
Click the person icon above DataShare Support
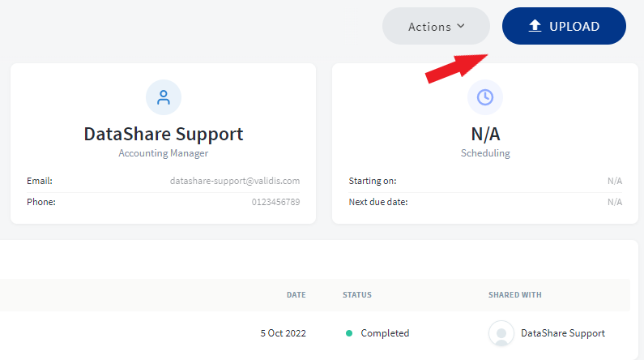164,97
